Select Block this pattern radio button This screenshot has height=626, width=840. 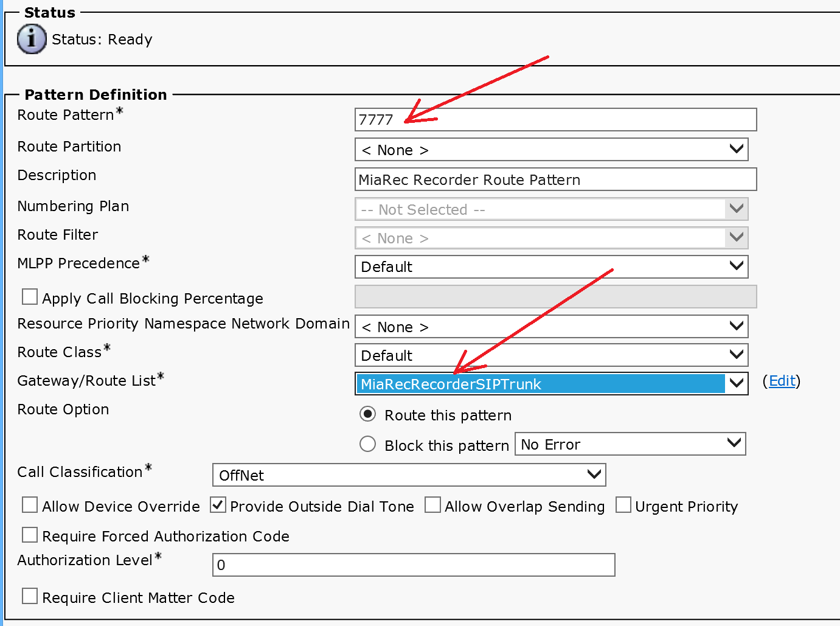pos(368,444)
